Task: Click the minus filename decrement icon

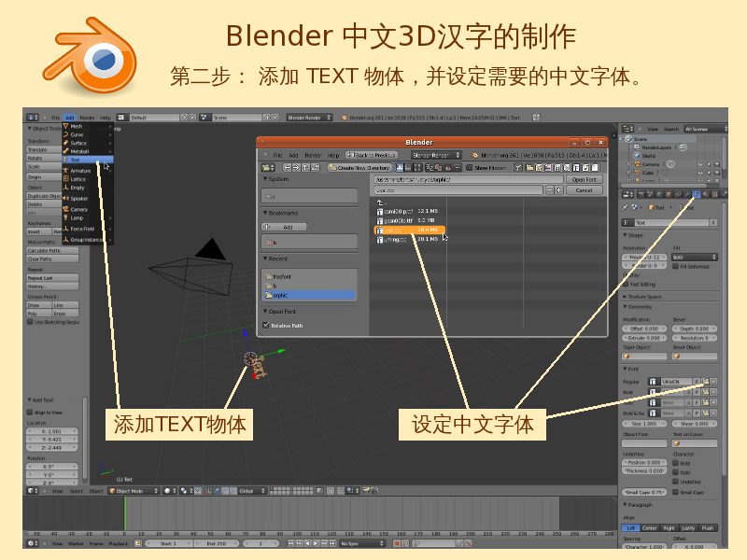Action: [549, 190]
